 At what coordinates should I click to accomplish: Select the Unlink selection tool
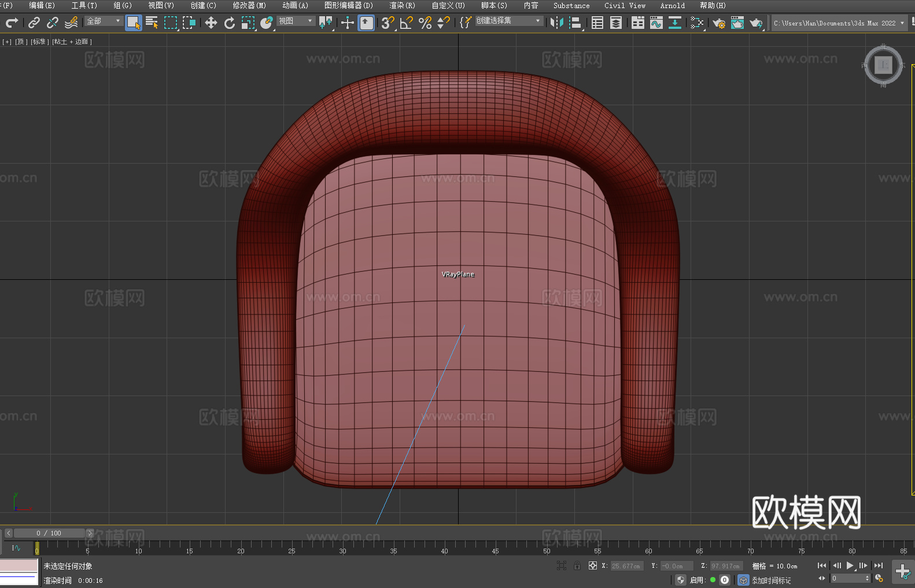coord(53,23)
